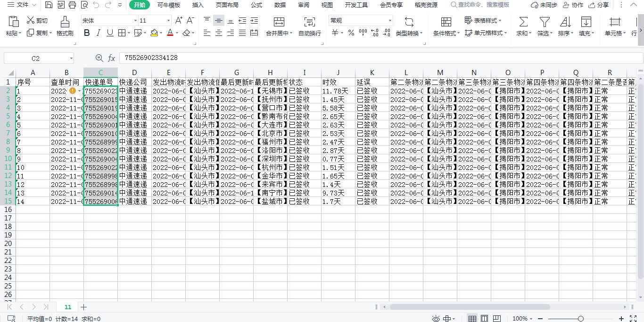Open the 数据 (Data) ribbon tab
The image size is (644, 322).
pyautogui.click(x=280, y=5)
